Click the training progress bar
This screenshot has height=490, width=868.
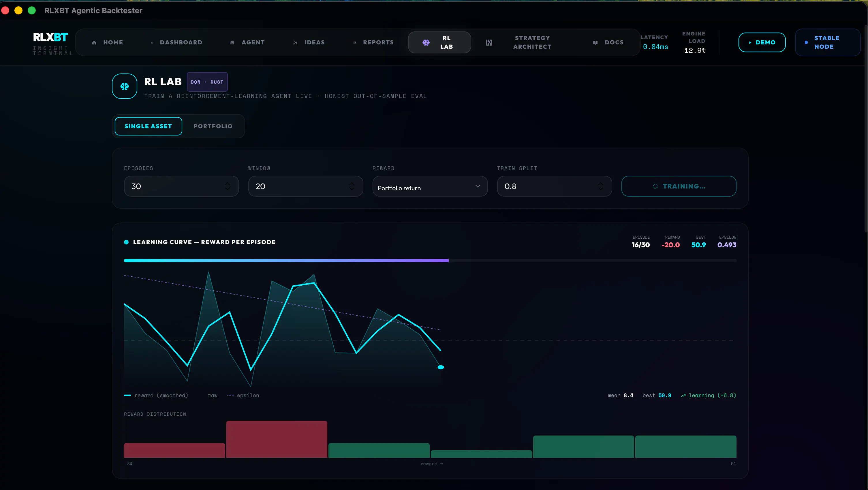(x=430, y=261)
